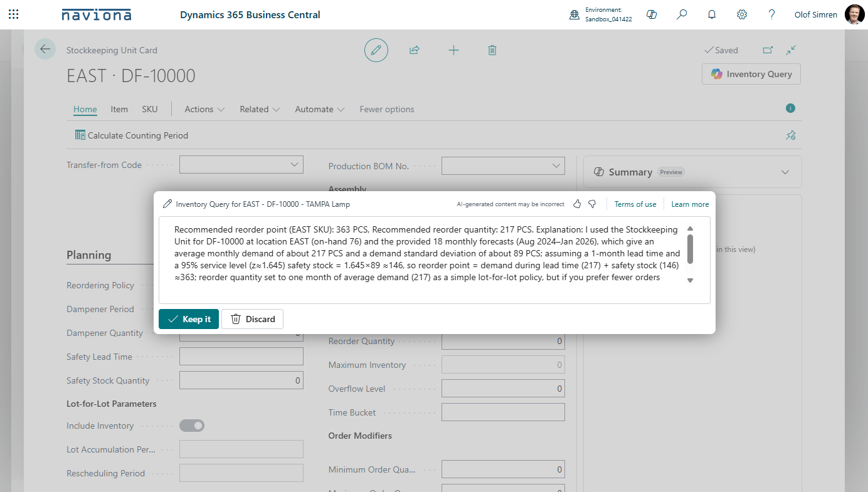Give thumbs down to AI response

[592, 204]
